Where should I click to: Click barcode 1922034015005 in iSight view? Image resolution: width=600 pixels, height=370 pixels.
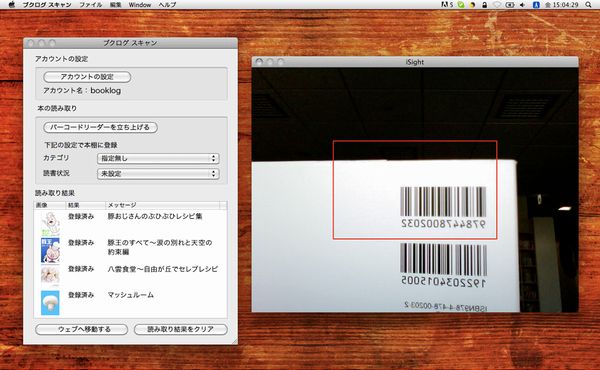tap(444, 265)
